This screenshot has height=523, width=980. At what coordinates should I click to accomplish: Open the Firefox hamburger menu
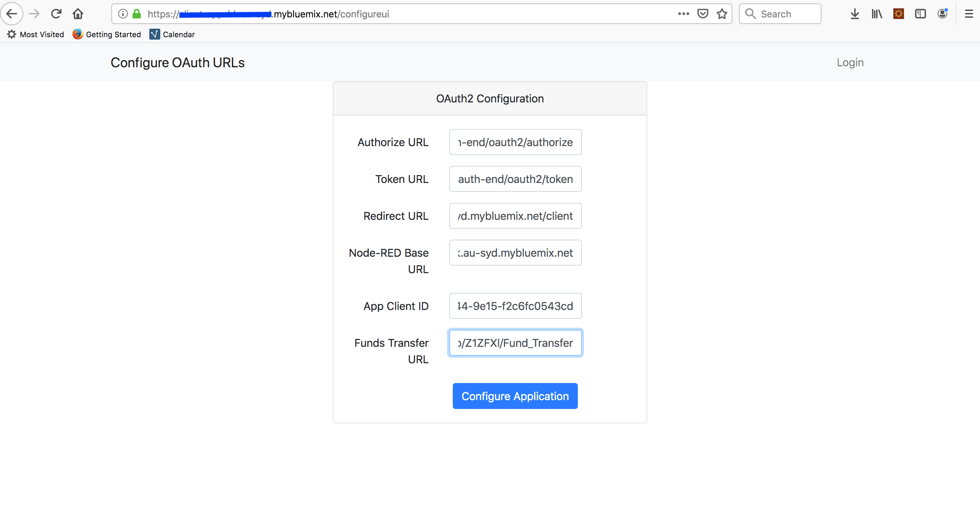click(x=969, y=14)
